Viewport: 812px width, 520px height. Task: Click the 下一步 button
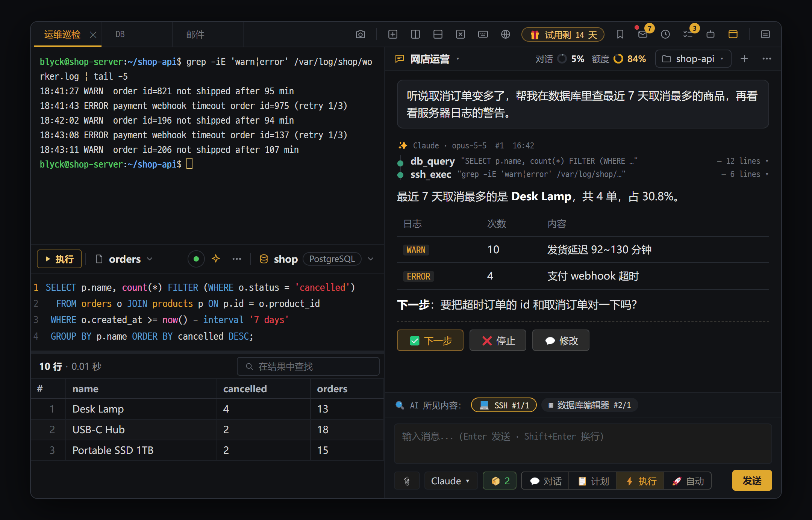tap(430, 340)
